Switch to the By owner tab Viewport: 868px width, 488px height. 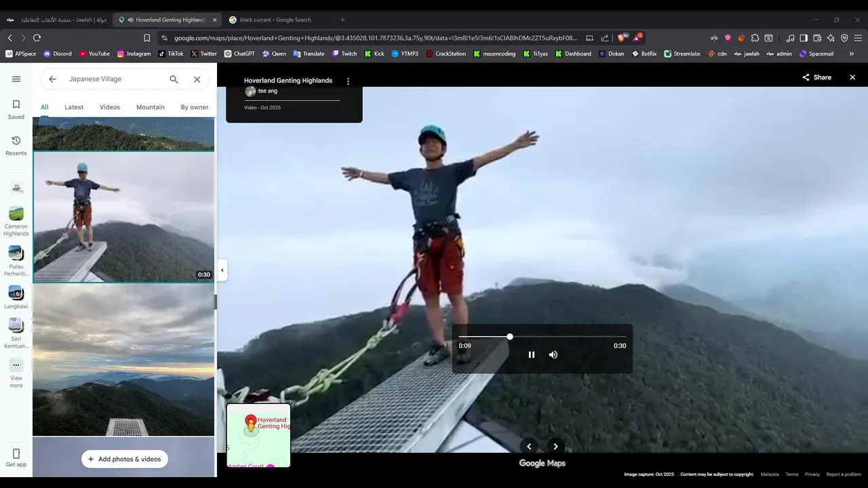[x=195, y=107]
